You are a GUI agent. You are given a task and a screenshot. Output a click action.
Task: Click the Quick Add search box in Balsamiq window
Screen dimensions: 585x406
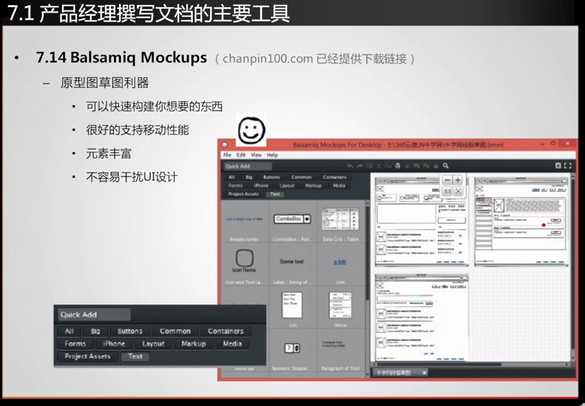point(248,166)
